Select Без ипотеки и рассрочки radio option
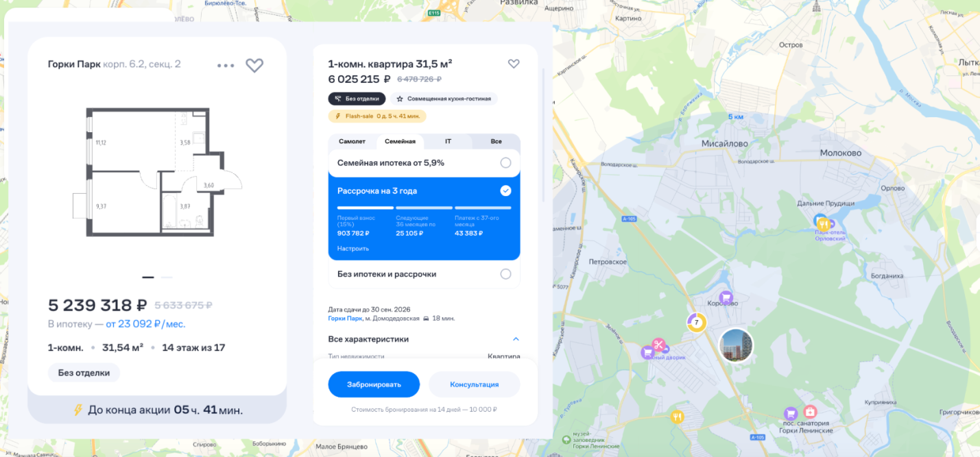 click(x=505, y=274)
